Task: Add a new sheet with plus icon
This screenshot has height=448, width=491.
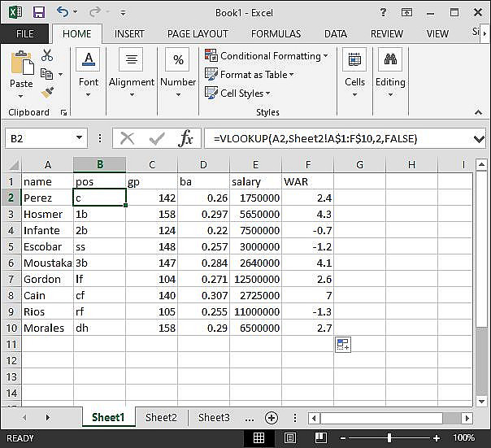Action: 272,418
